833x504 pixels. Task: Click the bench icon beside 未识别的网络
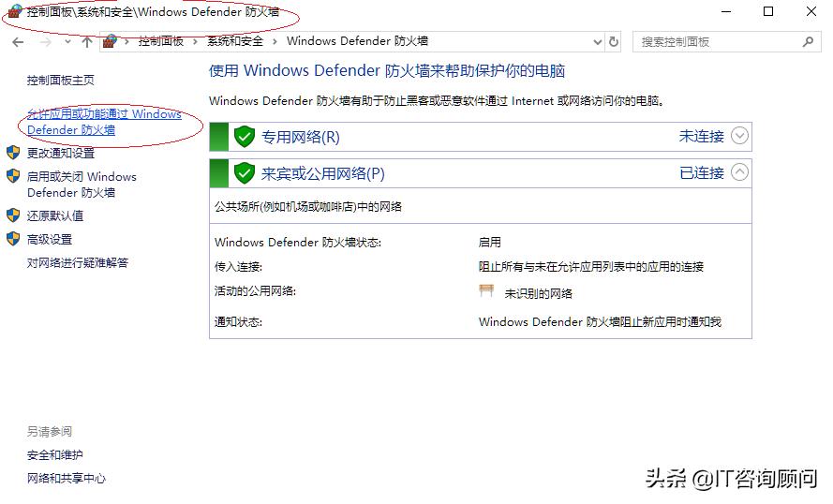point(486,291)
